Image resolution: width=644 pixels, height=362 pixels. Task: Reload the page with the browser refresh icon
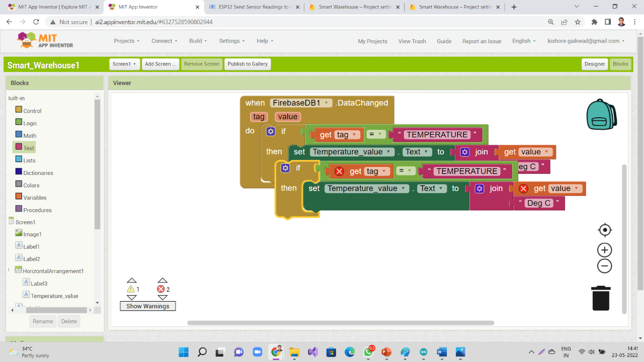pyautogui.click(x=36, y=22)
